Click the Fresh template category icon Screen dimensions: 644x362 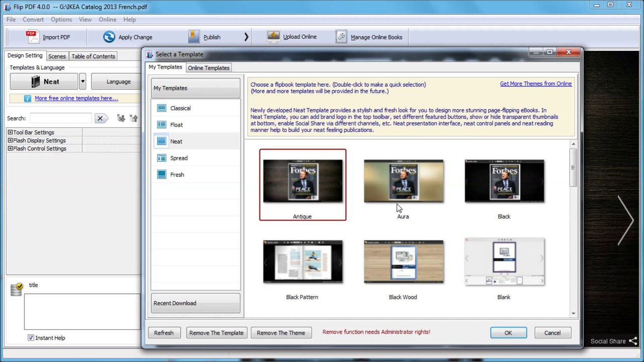coord(162,174)
